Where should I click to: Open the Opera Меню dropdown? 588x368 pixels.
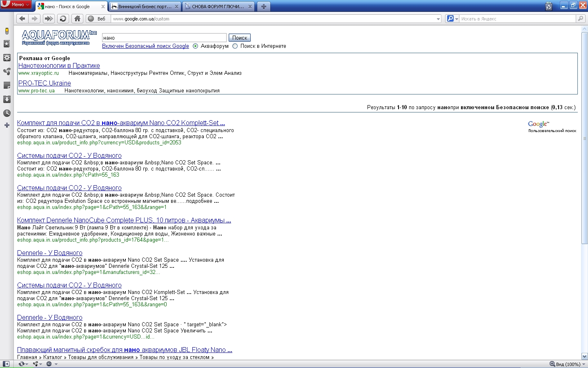coord(16,4)
